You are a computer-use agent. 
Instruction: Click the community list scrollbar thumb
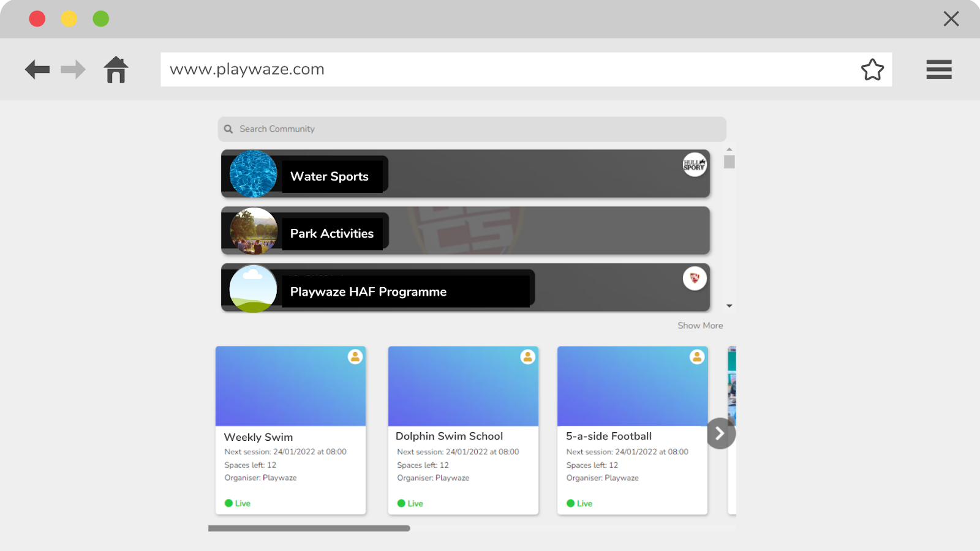click(x=729, y=162)
